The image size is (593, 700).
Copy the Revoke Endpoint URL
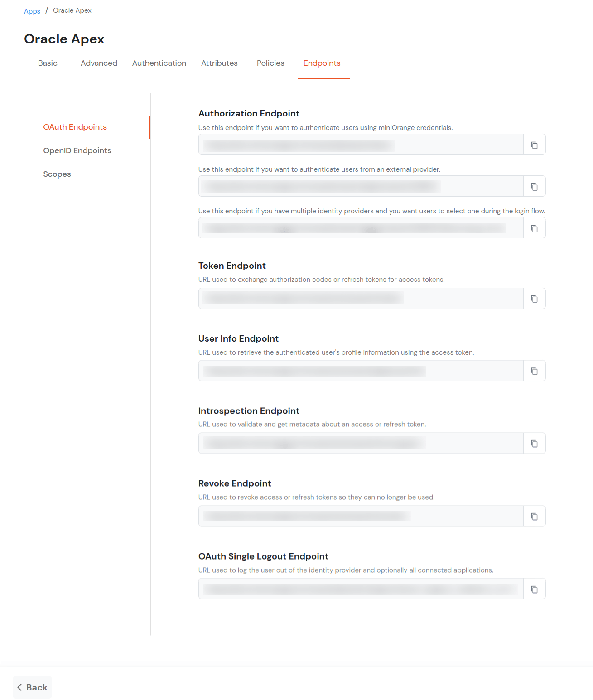click(x=534, y=517)
